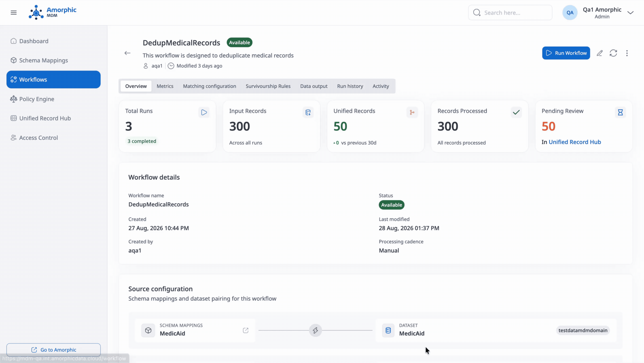
Task: Click the Run Workflow button
Action: pos(566,53)
